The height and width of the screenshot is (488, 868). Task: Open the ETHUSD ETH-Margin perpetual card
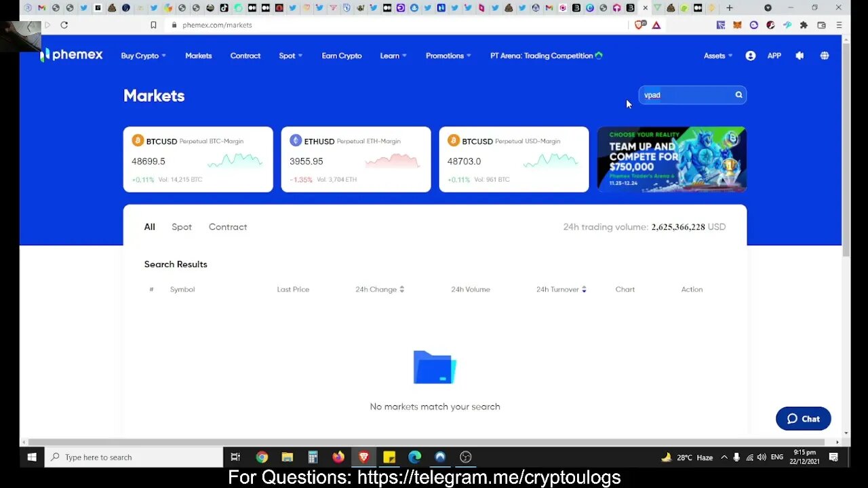[x=356, y=159]
